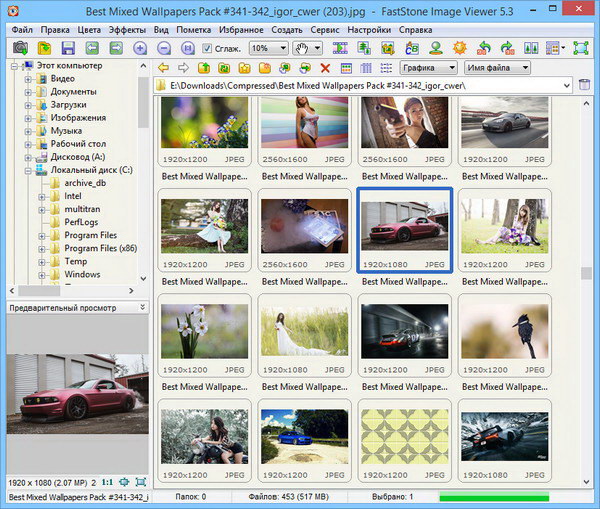Open the Имя файла sort dropdown
Screen dimensions: 600x509
(497, 68)
